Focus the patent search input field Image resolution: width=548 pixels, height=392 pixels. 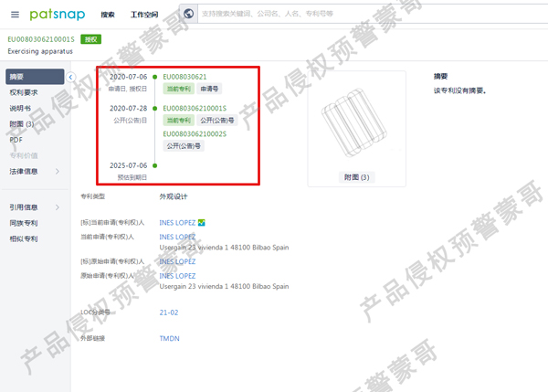pos(373,14)
